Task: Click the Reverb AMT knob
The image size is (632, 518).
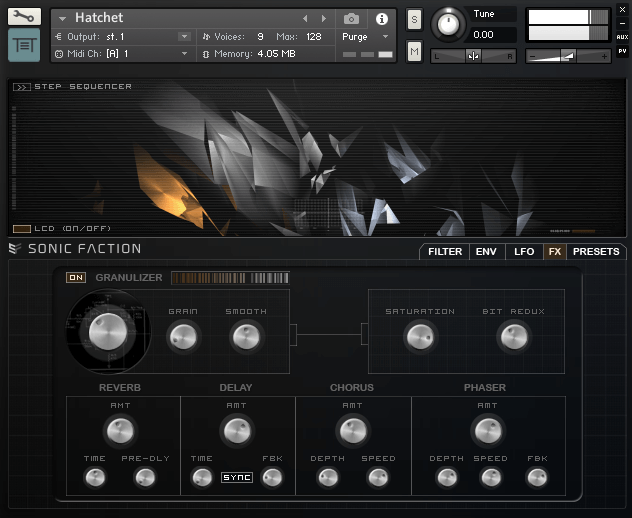Action: click(120, 431)
